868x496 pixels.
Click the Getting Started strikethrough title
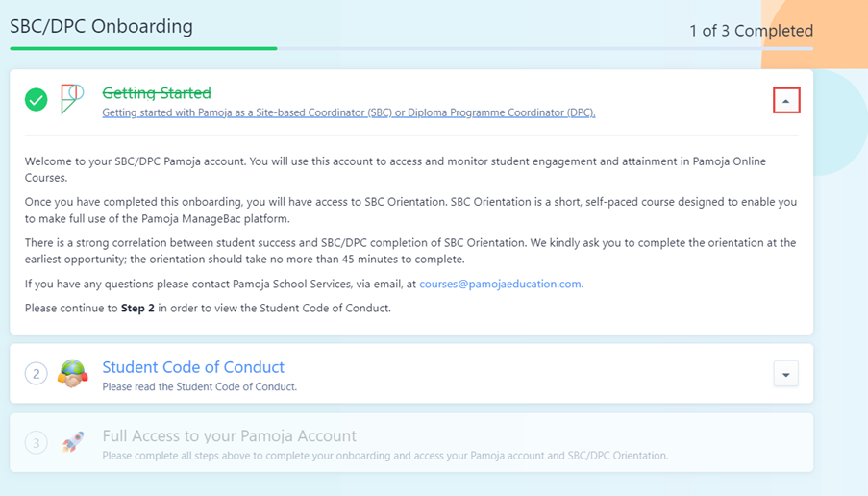157,93
